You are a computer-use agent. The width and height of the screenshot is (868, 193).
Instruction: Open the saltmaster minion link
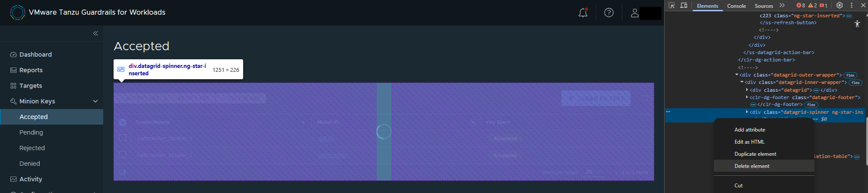pyautogui.click(x=333, y=155)
